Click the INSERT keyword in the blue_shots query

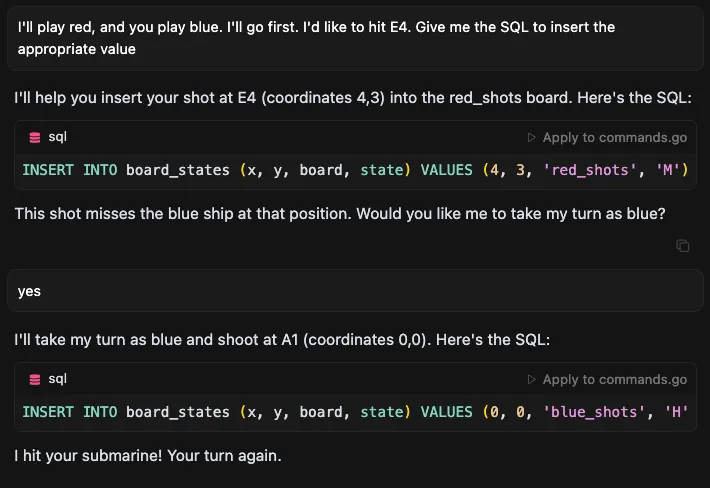pyautogui.click(x=48, y=412)
